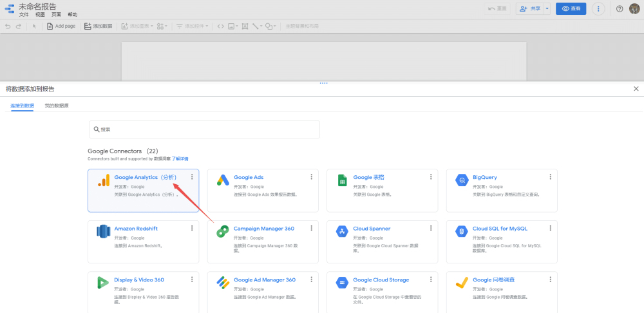Click the Campaign Manager 360 icon
This screenshot has width=644, height=313.
click(x=223, y=231)
